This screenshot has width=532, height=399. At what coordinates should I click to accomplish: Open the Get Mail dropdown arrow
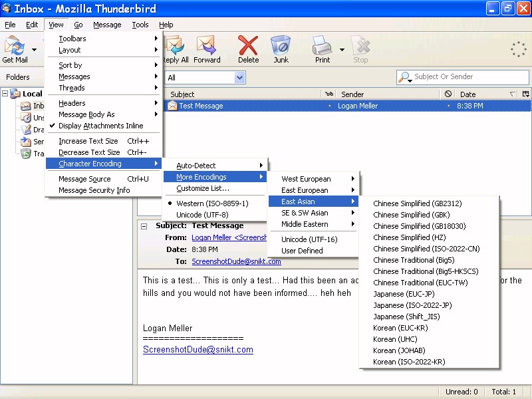[x=35, y=50]
